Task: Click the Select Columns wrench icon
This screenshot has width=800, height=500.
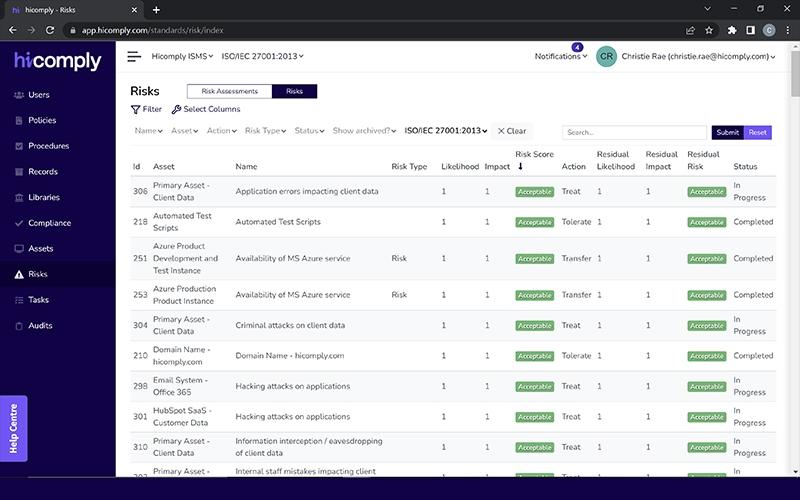Action: coord(176,109)
